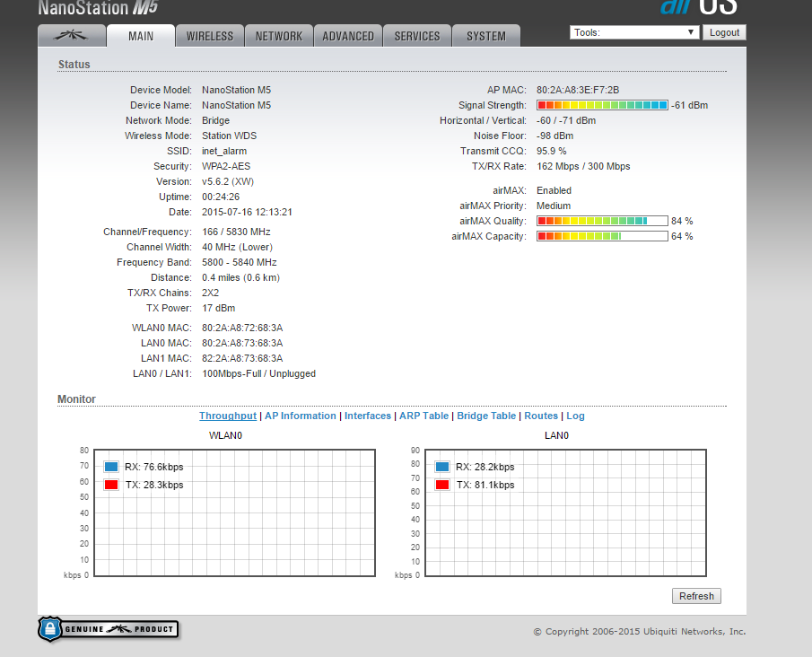
Task: Click the Distance value 0.4 miles
Action: 240,277
